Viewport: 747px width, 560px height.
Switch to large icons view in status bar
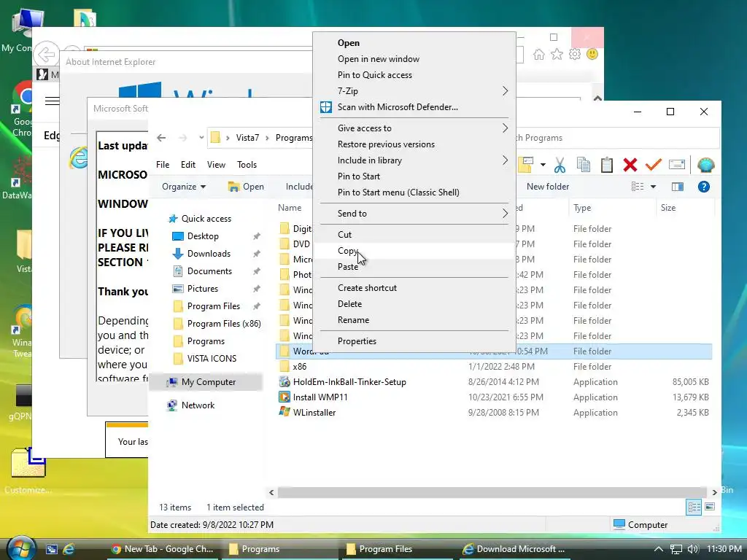pos(710,507)
